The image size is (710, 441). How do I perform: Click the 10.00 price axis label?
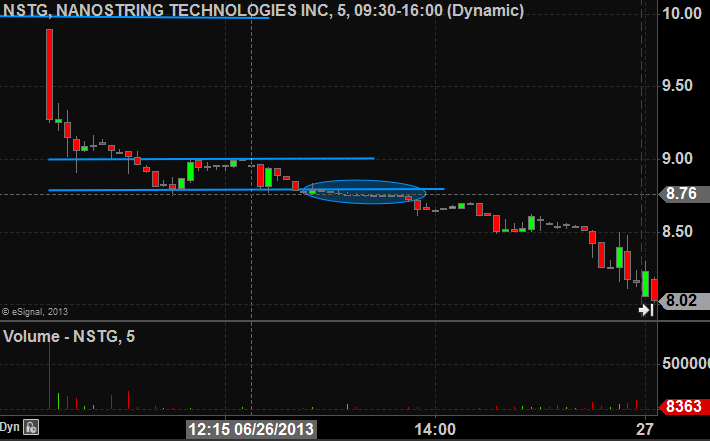[682, 14]
